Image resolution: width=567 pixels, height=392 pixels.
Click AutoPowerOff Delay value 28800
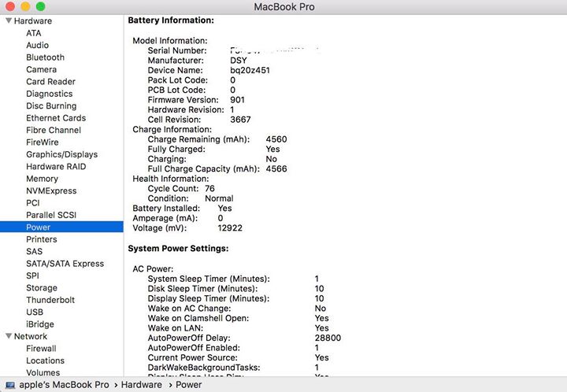(x=328, y=338)
